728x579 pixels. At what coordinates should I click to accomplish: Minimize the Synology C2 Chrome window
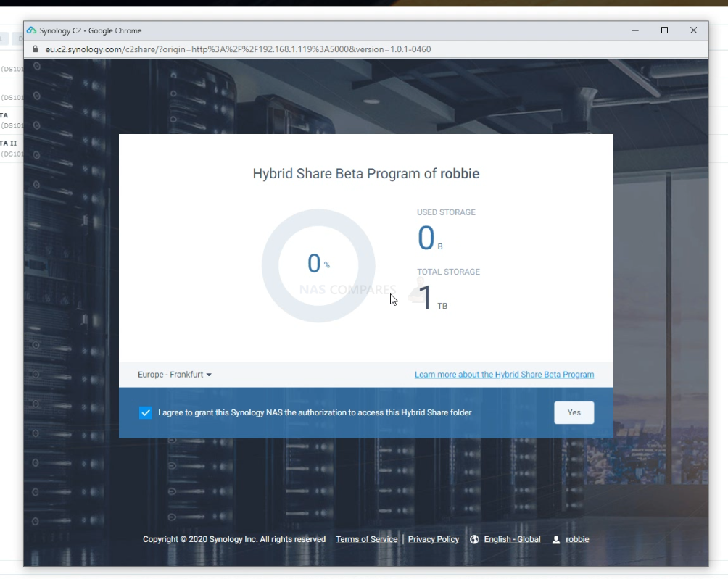tap(635, 30)
